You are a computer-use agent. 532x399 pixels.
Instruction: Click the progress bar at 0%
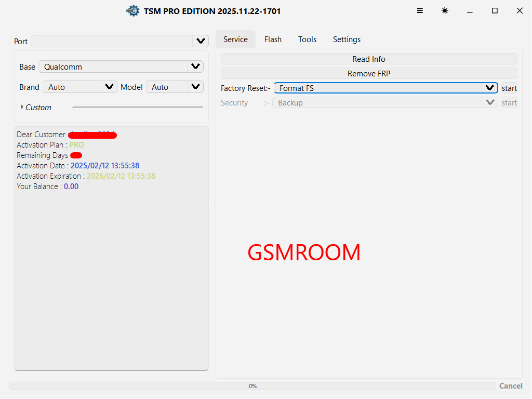click(x=252, y=386)
